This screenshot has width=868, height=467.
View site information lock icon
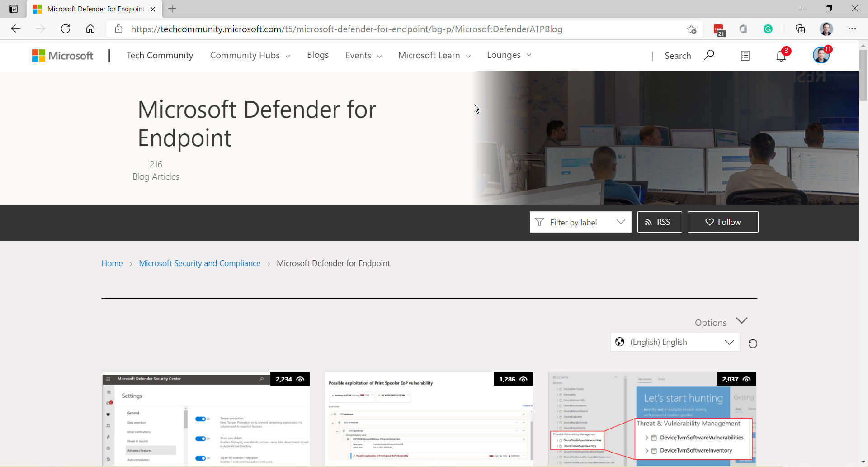coord(118,29)
